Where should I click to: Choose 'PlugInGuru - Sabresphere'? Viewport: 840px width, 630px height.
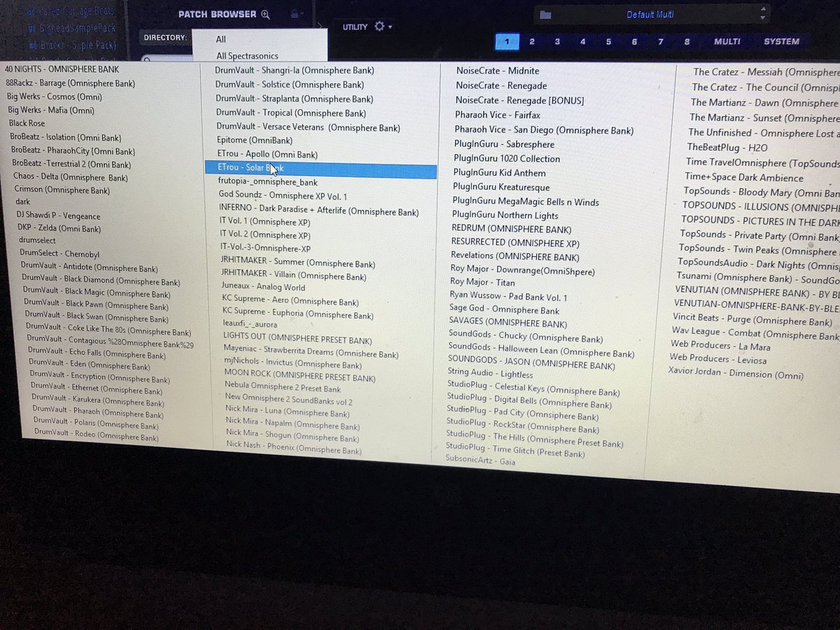point(504,144)
